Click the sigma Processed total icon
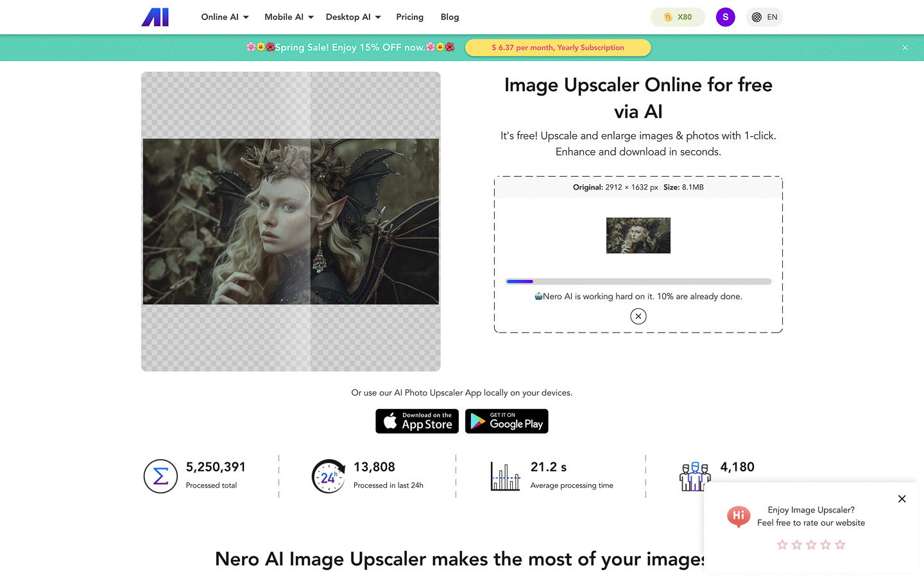 coord(160,476)
